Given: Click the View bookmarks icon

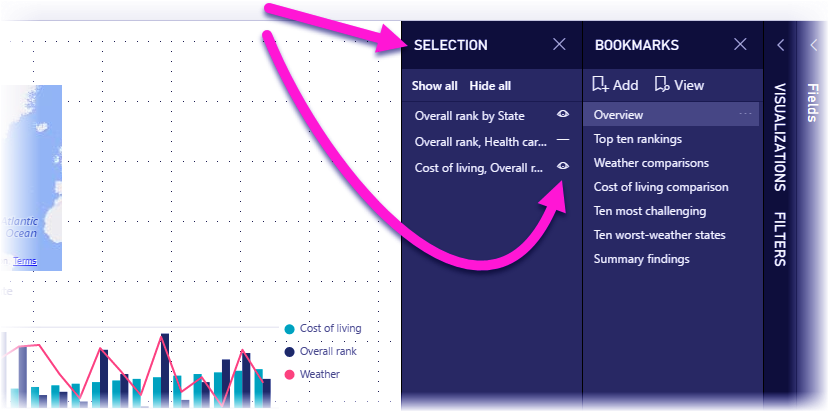Looking at the screenshot, I should (662, 85).
